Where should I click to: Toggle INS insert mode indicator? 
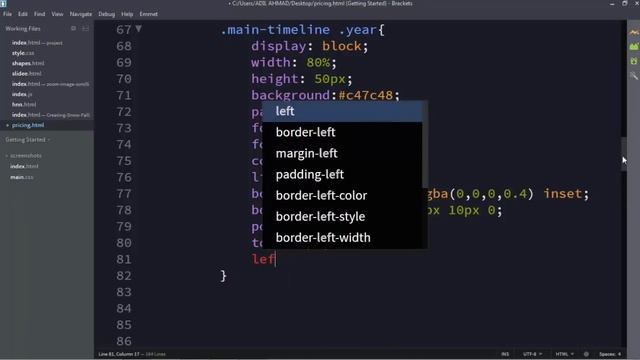point(505,354)
